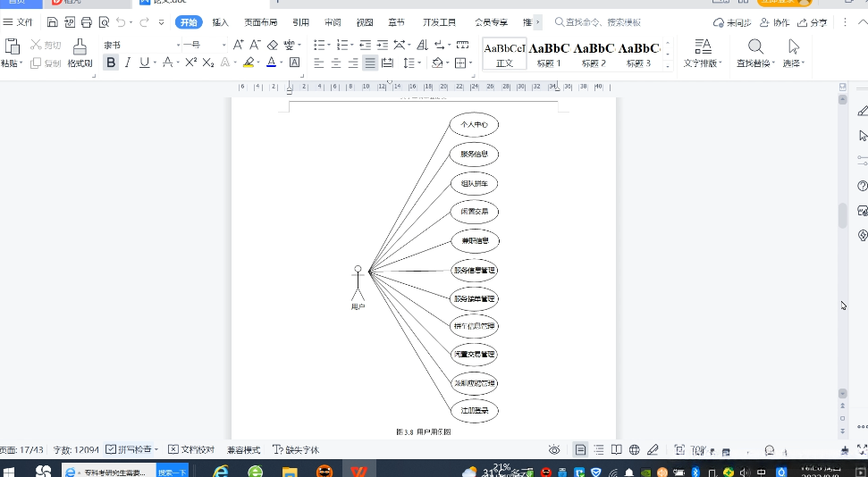Toggle Italic formatting button

click(x=127, y=63)
